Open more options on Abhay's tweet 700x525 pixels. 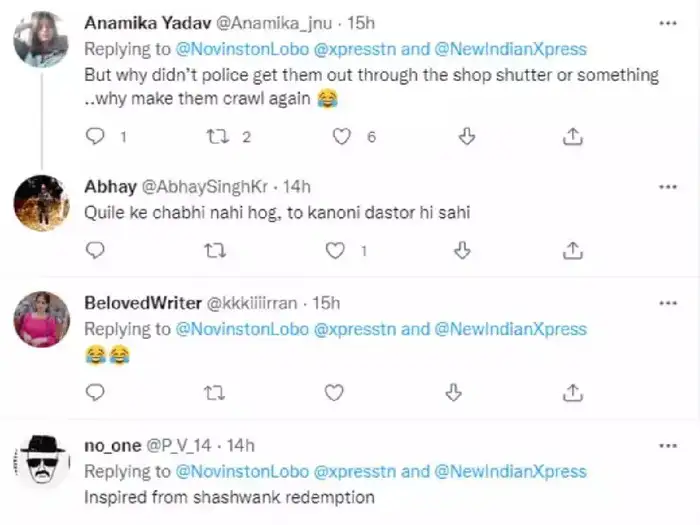pos(665,186)
